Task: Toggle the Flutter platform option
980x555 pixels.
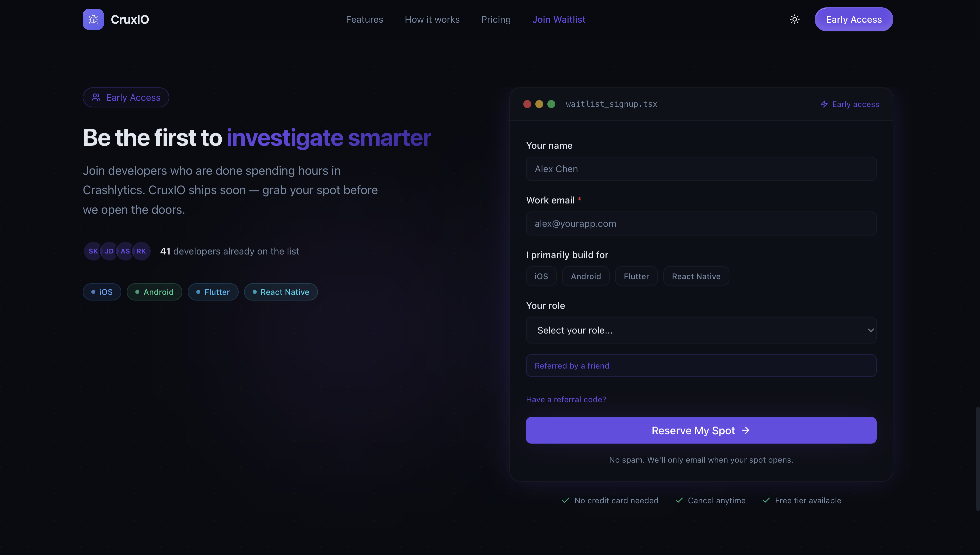Action: [x=636, y=276]
